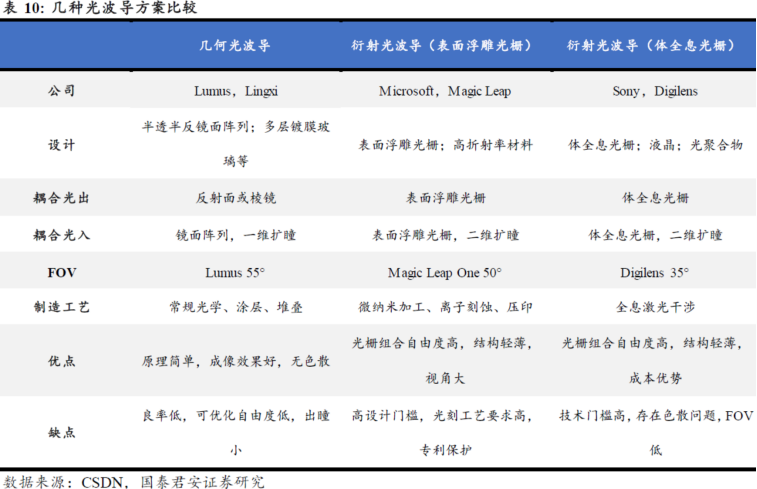Click '体全息光栅' in the 耦合光出 row
Viewport: 757px width, 489px height.
coord(655,198)
